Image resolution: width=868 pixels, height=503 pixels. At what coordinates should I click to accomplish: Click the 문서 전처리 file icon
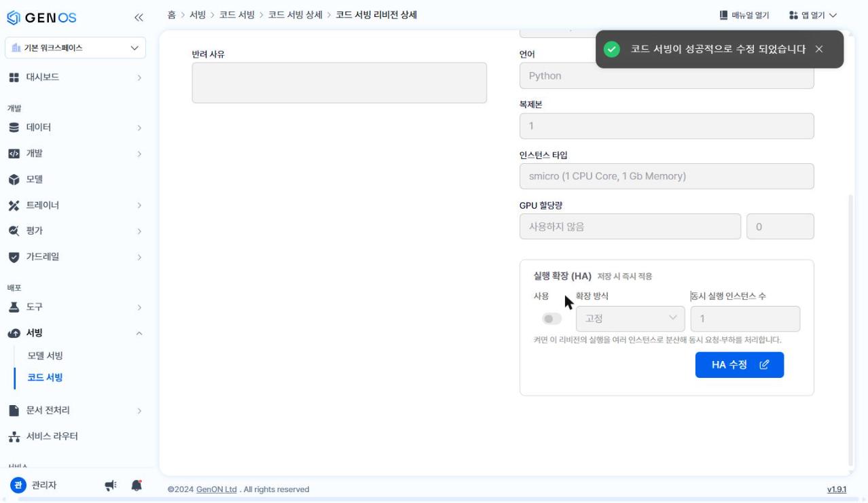(14, 411)
